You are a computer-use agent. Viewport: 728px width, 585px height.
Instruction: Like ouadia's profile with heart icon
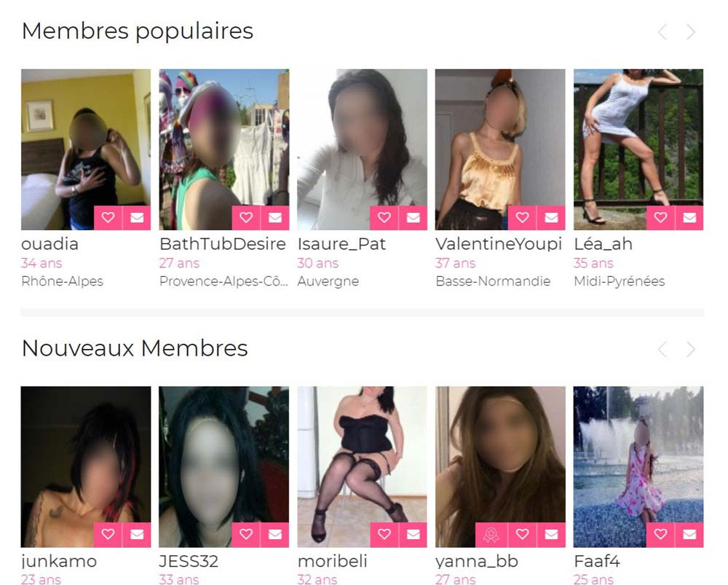pos(108,217)
